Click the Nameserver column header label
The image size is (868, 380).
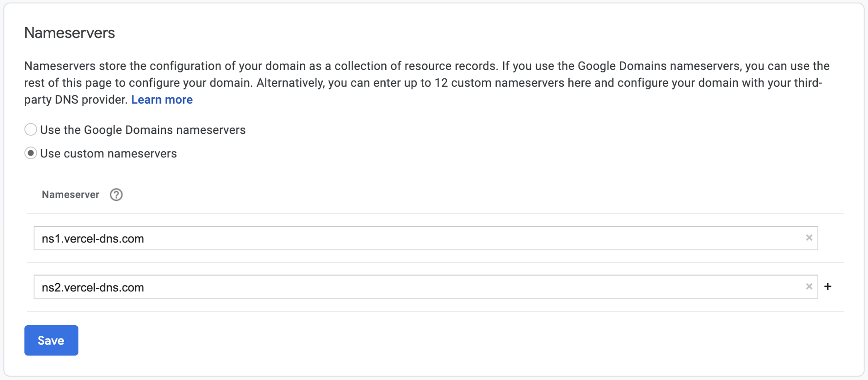pyautogui.click(x=71, y=195)
